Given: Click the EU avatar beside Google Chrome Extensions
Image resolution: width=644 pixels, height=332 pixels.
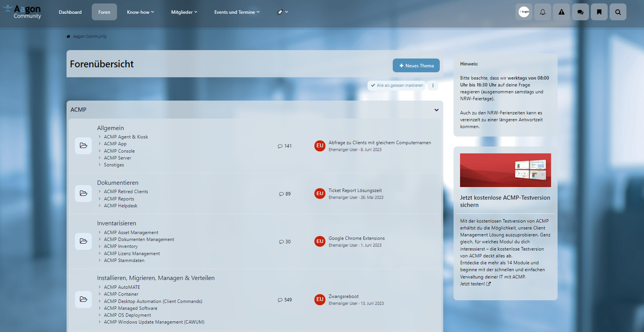Looking at the screenshot, I should tap(320, 241).
